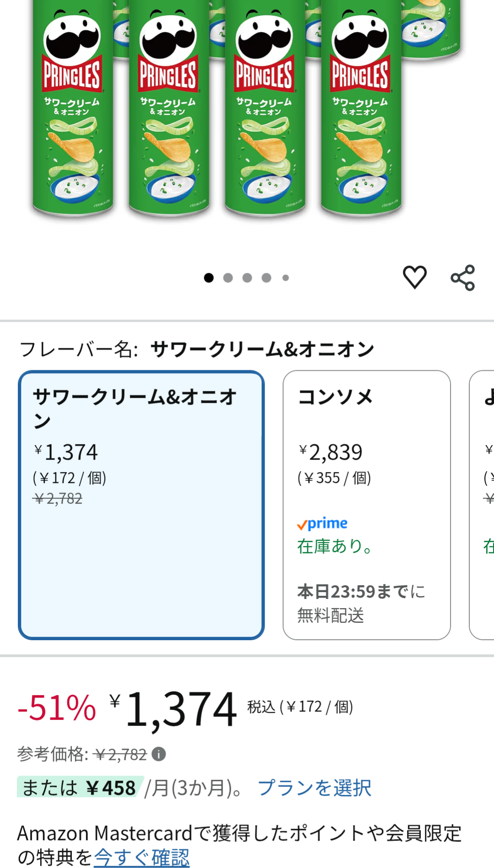Image resolution: width=494 pixels, height=868 pixels.
Task: Select the partially visible third flavor card
Action: click(483, 505)
